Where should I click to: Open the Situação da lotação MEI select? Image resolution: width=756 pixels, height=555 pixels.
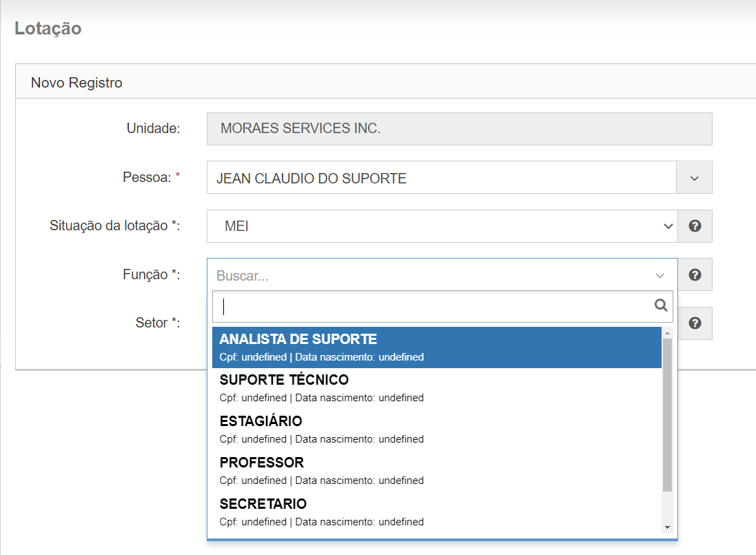click(x=442, y=225)
